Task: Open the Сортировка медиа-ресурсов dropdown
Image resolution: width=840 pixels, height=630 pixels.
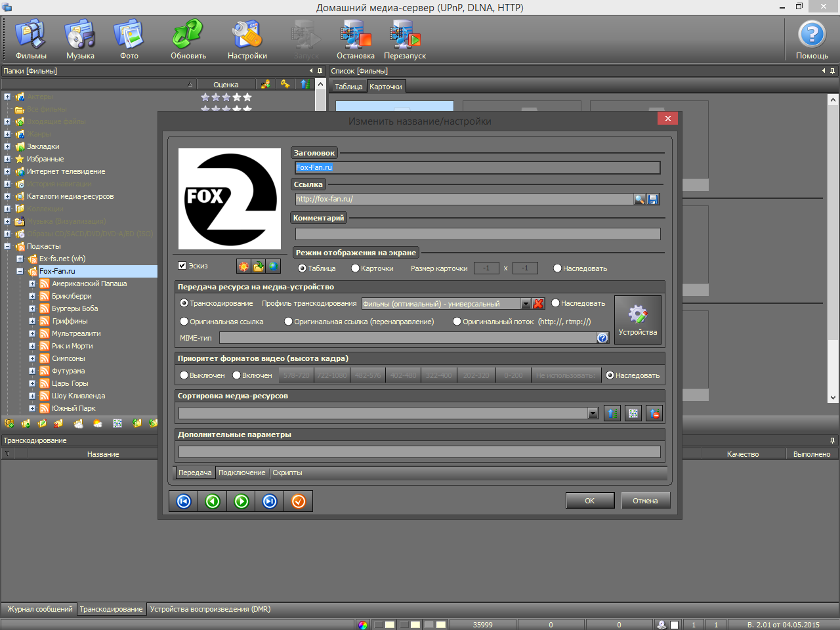Action: 593,413
